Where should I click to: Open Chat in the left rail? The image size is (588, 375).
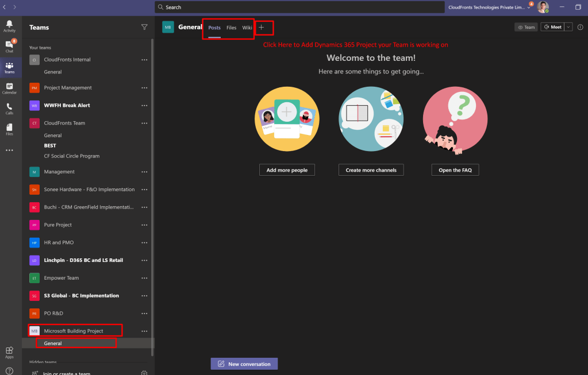tap(10, 46)
